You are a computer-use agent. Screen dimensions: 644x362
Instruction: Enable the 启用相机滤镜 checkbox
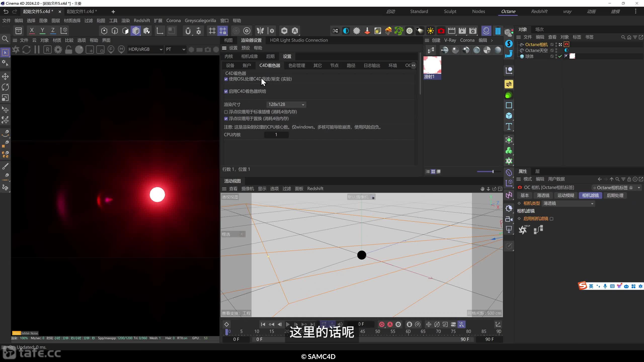click(x=551, y=219)
